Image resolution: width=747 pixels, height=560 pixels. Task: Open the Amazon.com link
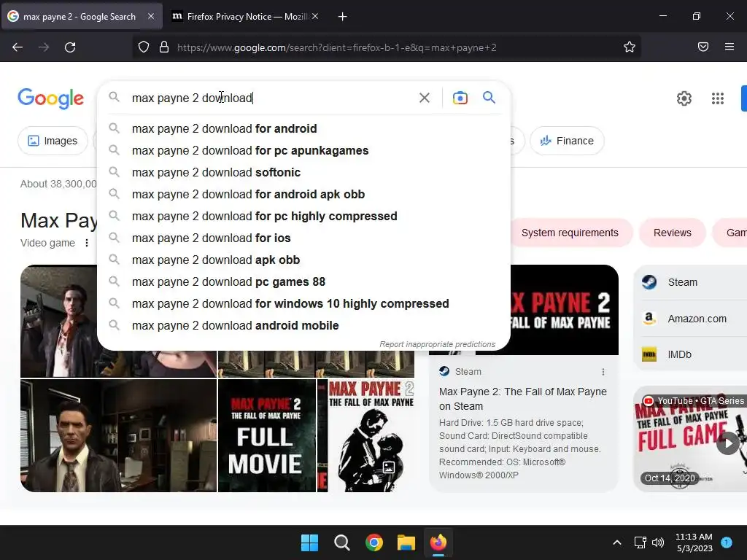tap(692, 319)
